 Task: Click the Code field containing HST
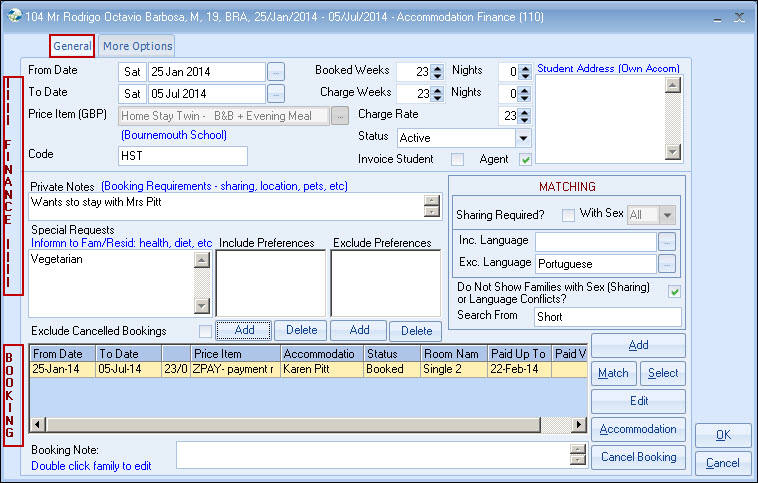(182, 156)
